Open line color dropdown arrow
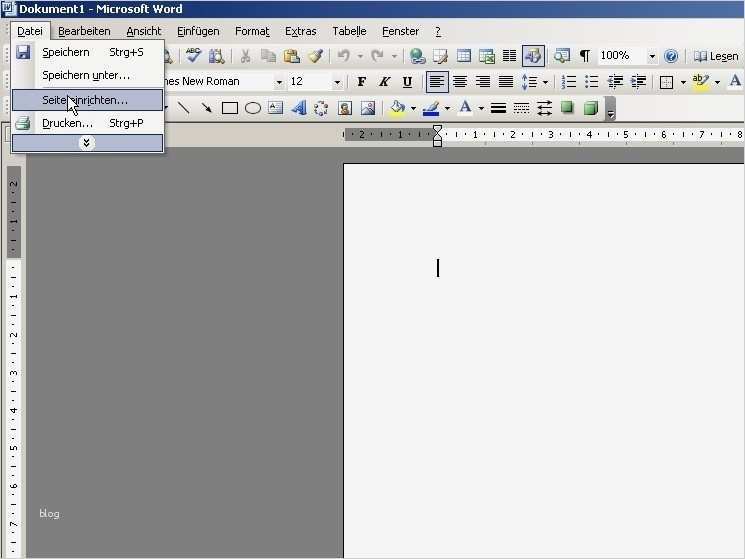Viewport: 745px width, 559px height. (447, 109)
